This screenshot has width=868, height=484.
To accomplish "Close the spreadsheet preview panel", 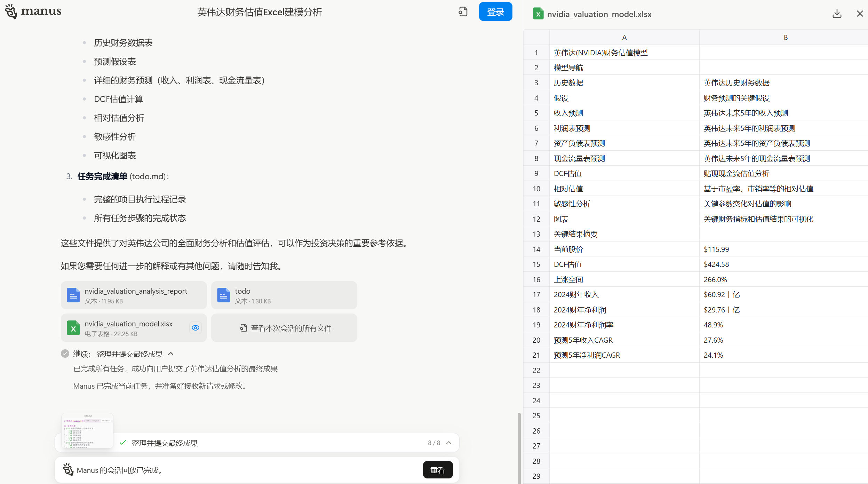I will coord(860,14).
